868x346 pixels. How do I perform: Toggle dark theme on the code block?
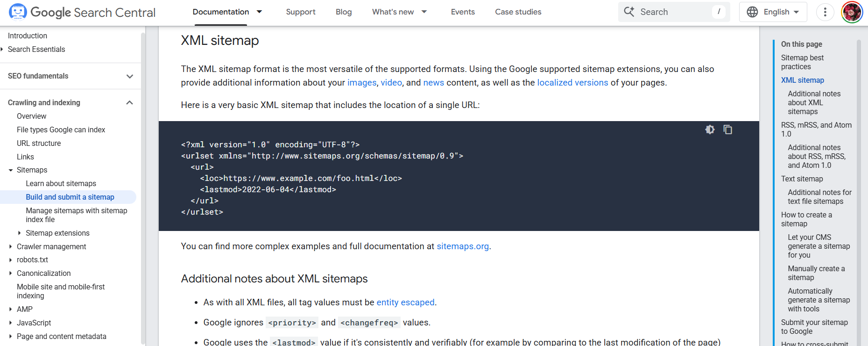710,130
